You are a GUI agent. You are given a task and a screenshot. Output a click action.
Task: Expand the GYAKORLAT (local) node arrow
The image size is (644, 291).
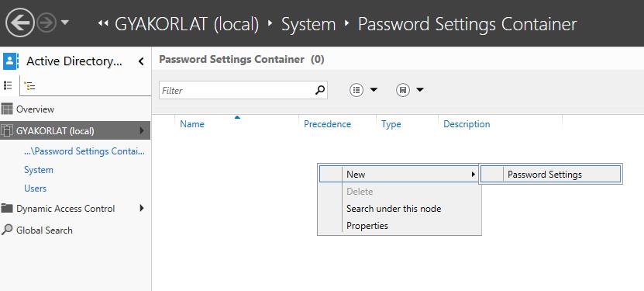point(142,130)
